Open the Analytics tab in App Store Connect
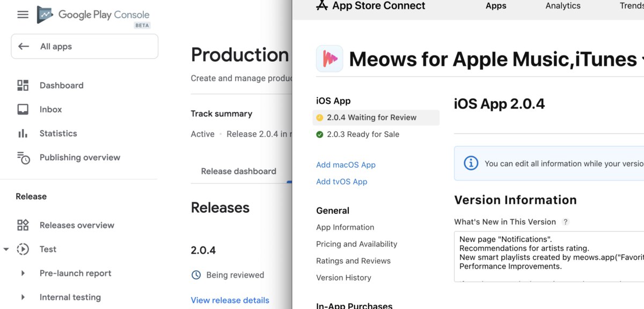 pos(563,6)
